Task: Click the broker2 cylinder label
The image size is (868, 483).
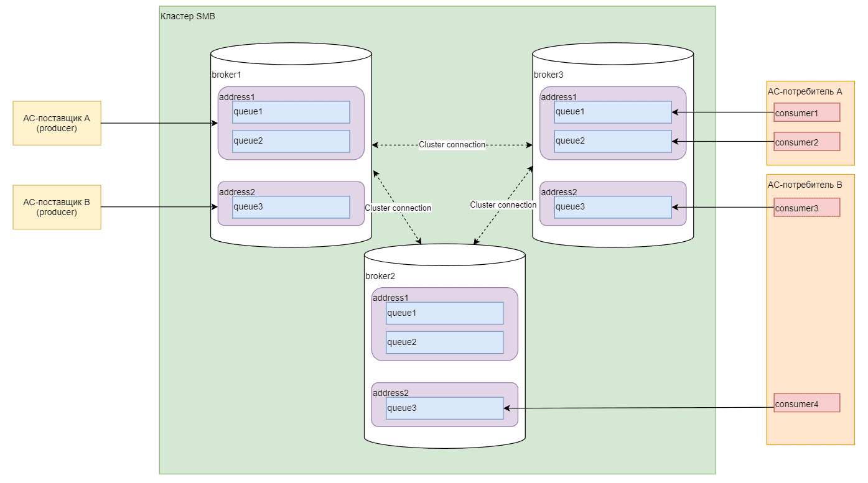Action: tap(380, 276)
